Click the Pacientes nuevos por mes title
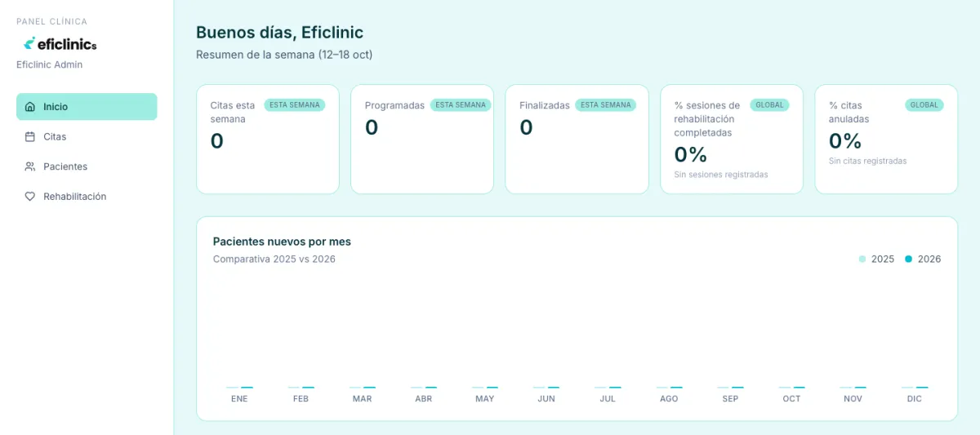 (x=282, y=242)
